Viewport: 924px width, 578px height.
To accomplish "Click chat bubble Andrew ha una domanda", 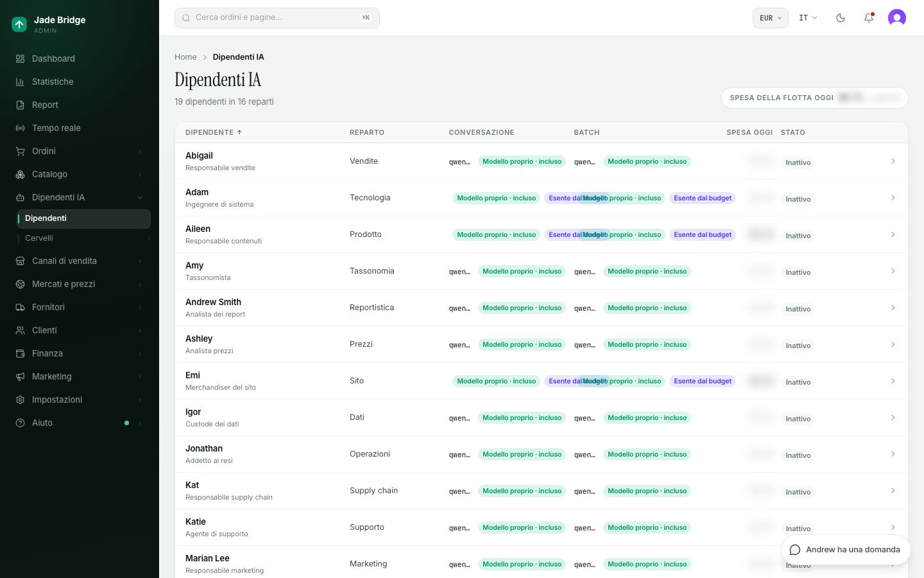I will click(846, 550).
